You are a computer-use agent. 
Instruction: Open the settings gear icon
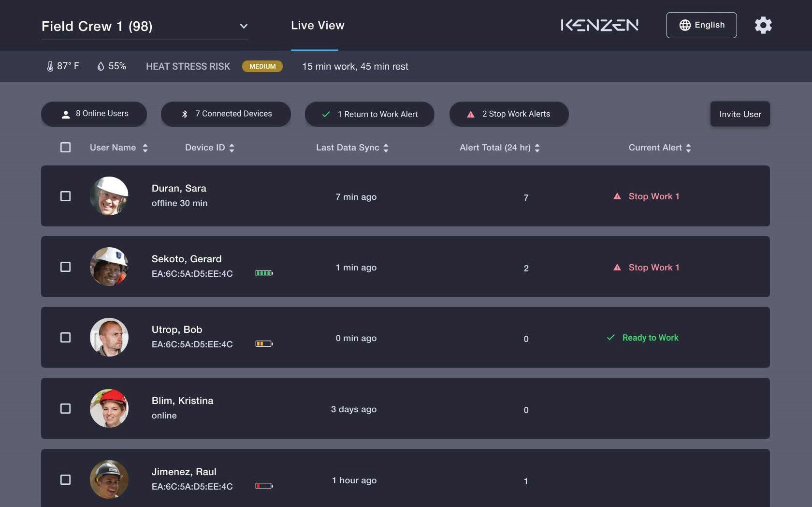763,25
